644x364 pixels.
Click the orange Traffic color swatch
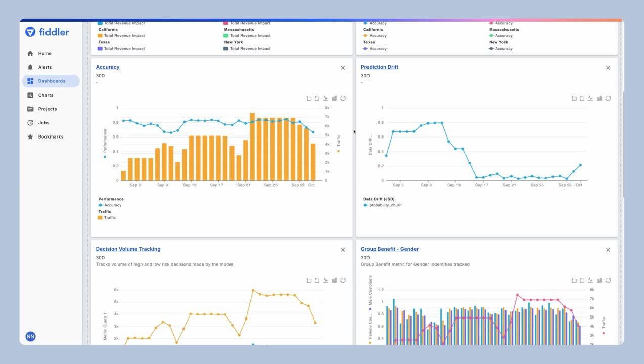point(100,217)
